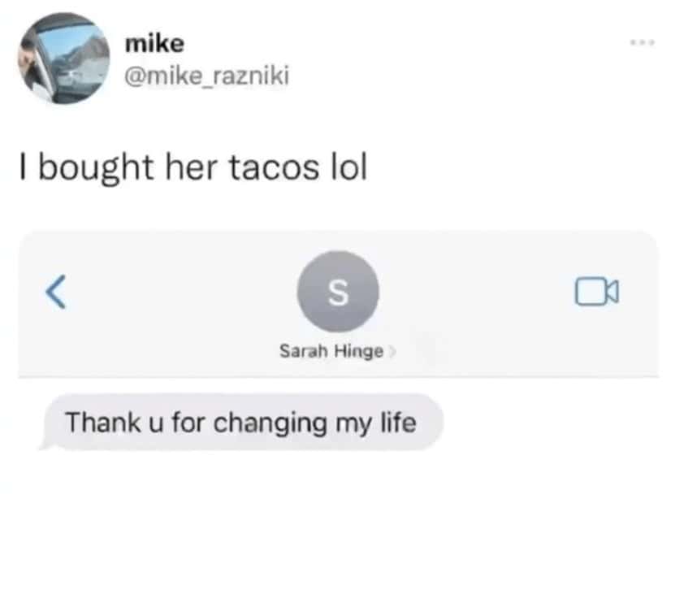The height and width of the screenshot is (616, 684).
Task: Open the tweet's three-dot more menu
Action: click(x=642, y=42)
